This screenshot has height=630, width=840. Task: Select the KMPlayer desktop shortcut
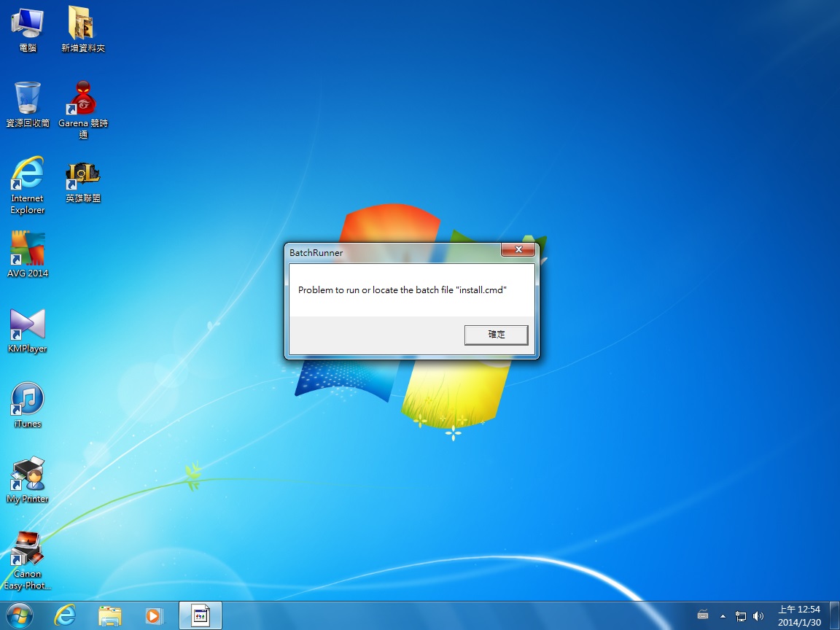pos(27,330)
